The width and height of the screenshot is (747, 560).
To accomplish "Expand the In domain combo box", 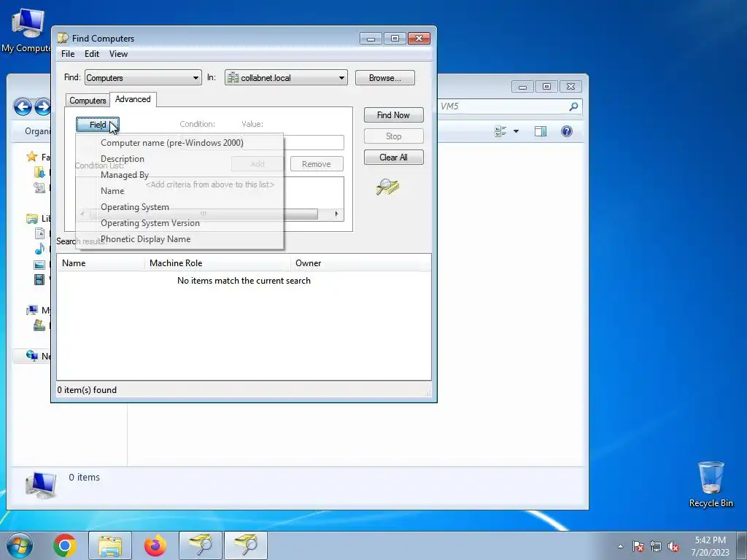I will (x=286, y=77).
